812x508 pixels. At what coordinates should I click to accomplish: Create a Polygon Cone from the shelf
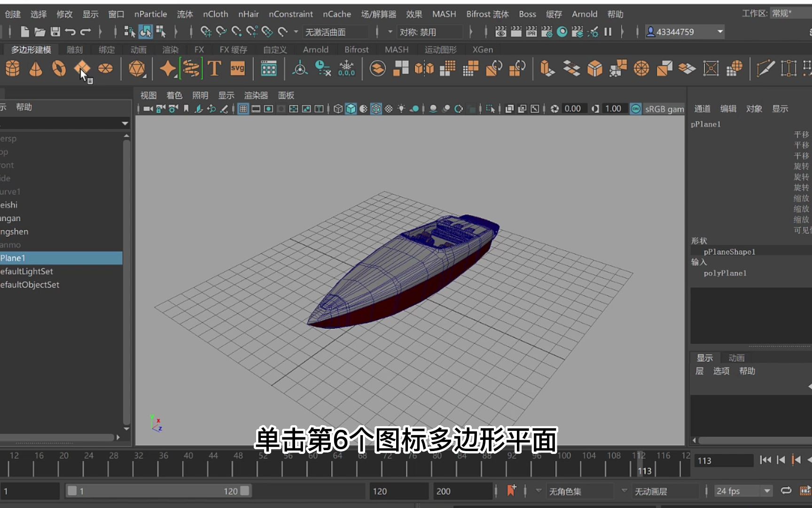click(36, 69)
